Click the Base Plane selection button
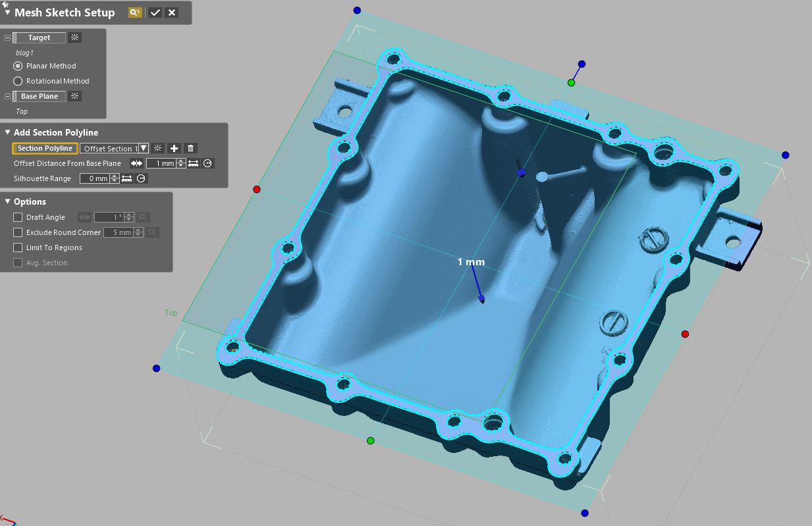The image size is (812, 526). click(40, 96)
